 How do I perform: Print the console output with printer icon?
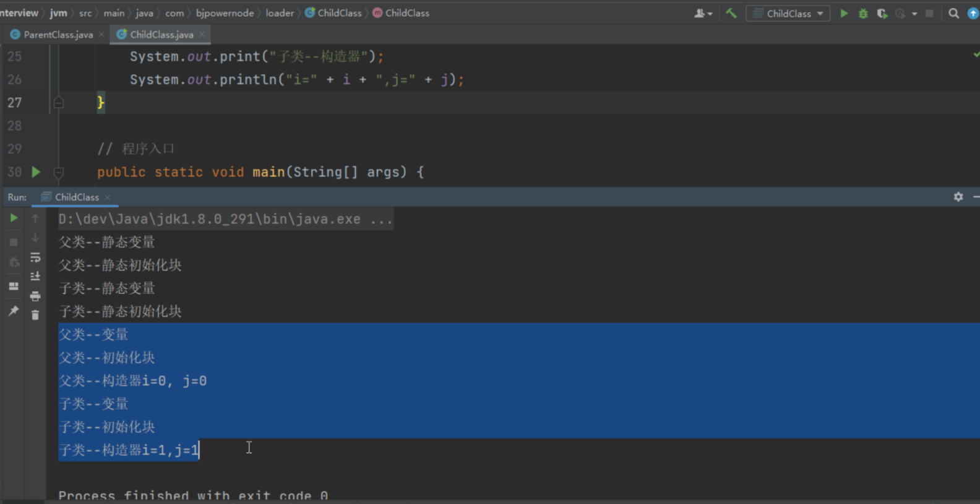point(35,296)
